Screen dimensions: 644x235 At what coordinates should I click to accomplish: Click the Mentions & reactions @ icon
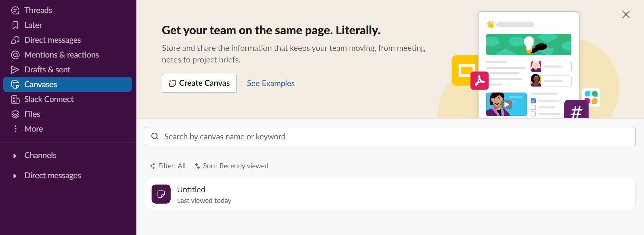point(15,55)
